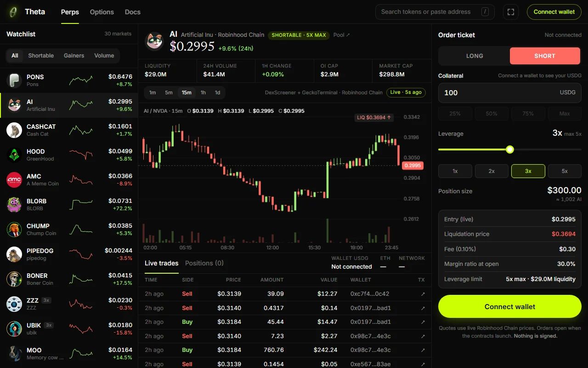Click the PONS token avatar
The image size is (588, 368).
(14, 80)
